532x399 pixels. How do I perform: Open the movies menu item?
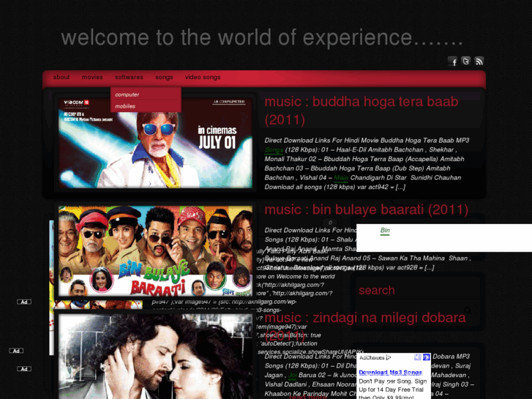[x=92, y=77]
